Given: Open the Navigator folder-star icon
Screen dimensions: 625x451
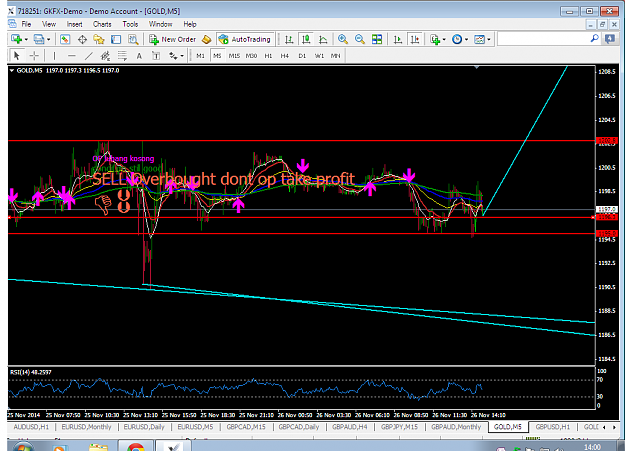Looking at the screenshot, I should [x=99, y=39].
